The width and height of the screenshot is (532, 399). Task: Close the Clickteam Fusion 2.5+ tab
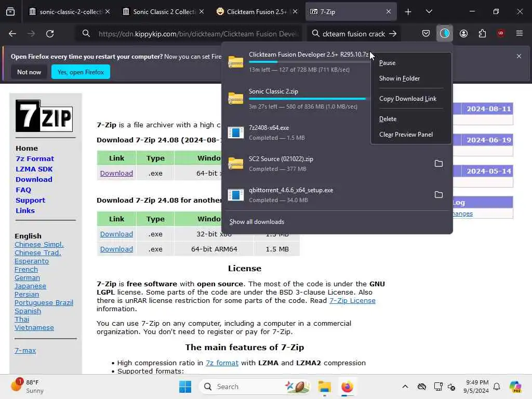[x=295, y=12]
